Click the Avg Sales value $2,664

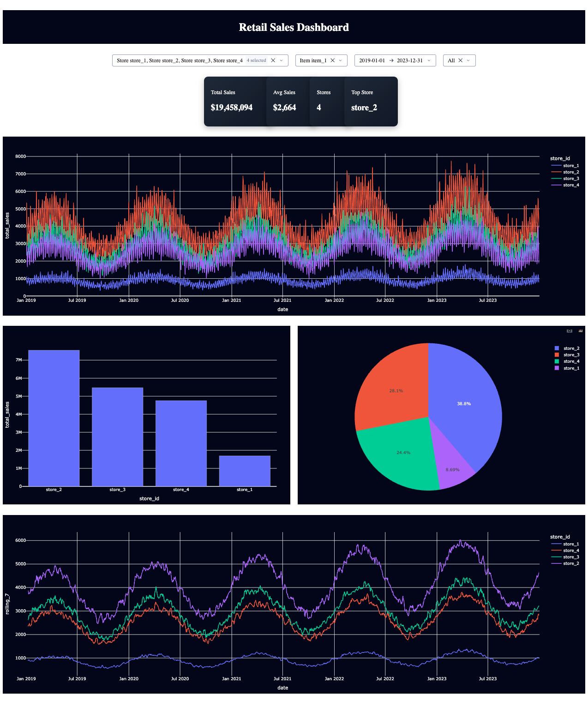click(284, 108)
